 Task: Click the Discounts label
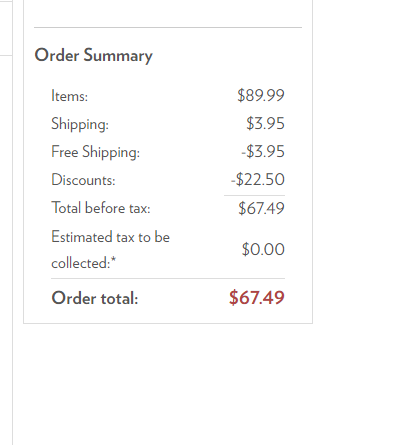pyautogui.click(x=83, y=180)
